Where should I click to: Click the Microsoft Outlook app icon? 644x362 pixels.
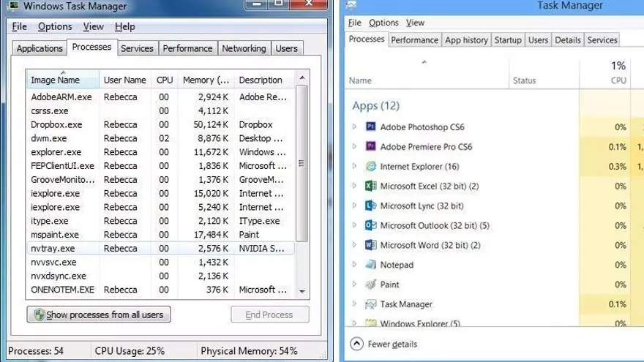370,225
